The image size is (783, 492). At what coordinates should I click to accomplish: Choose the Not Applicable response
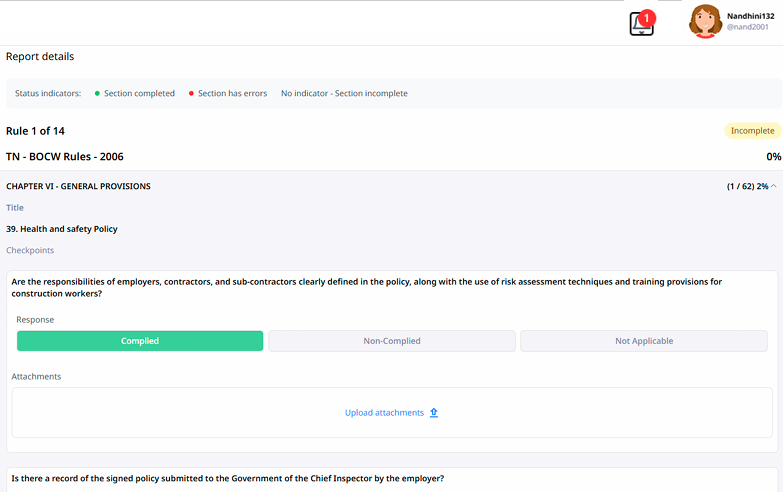coord(644,341)
